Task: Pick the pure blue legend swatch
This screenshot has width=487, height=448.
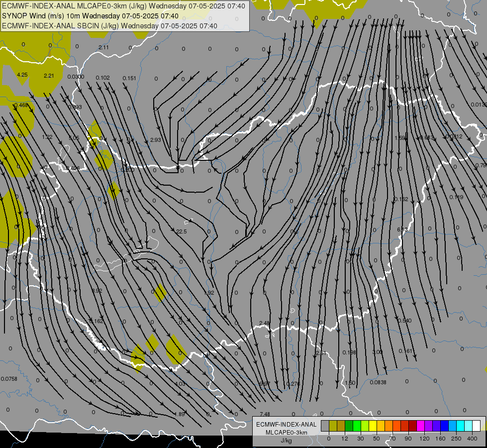Action: 444,426
